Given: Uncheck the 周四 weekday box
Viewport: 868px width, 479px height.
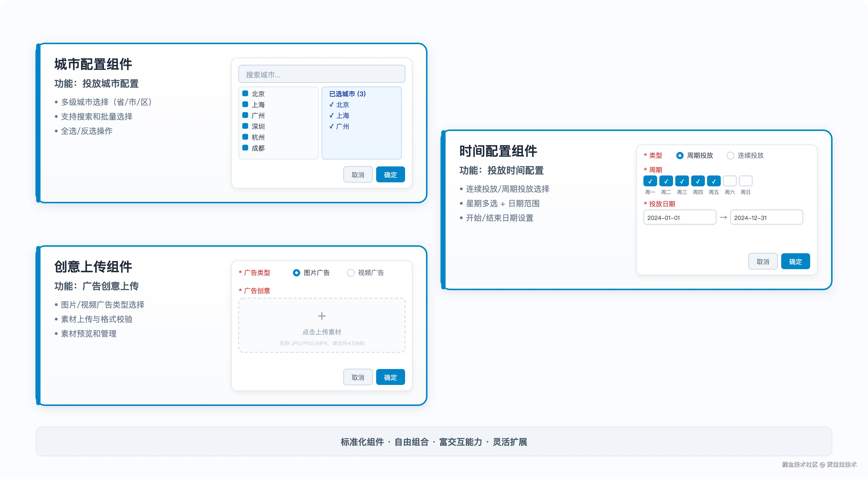Looking at the screenshot, I should point(698,181).
